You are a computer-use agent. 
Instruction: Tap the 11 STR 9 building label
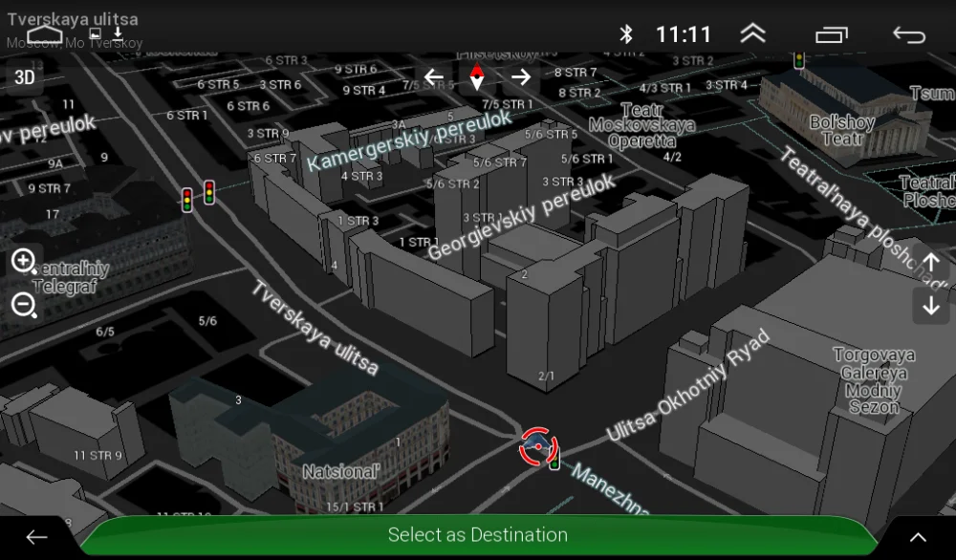[x=98, y=455]
